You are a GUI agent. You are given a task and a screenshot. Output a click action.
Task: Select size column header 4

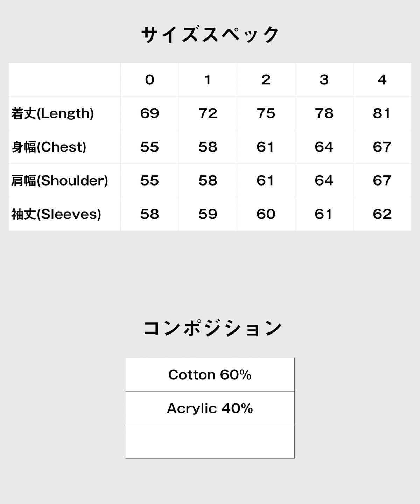tap(382, 80)
